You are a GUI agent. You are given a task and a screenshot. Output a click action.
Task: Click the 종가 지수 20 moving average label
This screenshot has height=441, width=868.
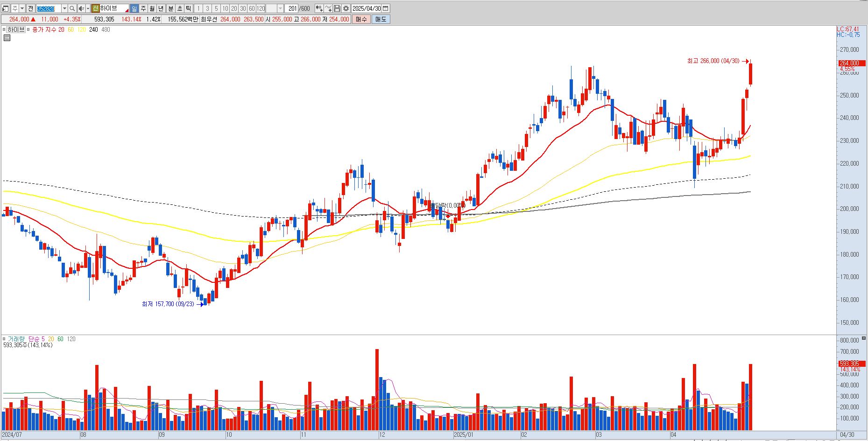(x=48, y=29)
